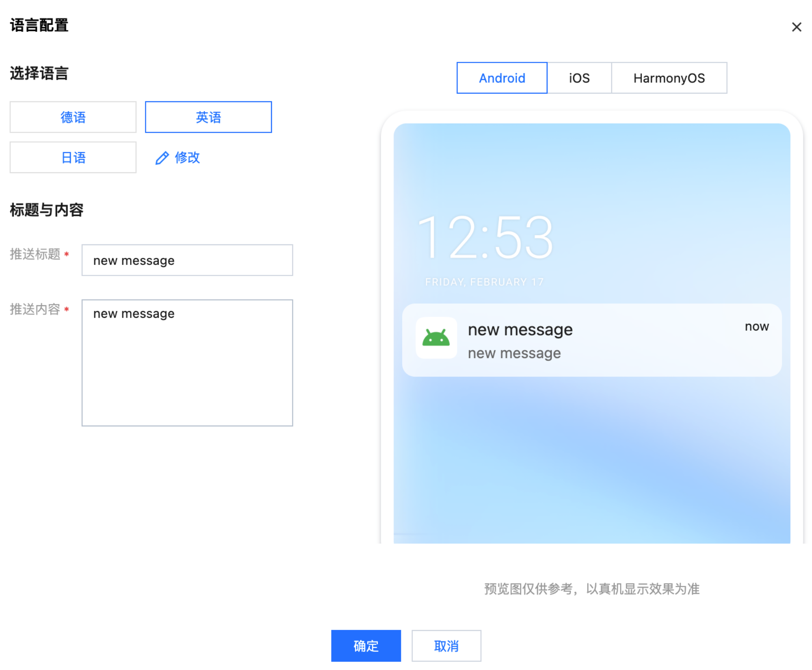Viewport: 812px width, 670px height.
Task: Switch to the Android preview tab
Action: tap(501, 78)
